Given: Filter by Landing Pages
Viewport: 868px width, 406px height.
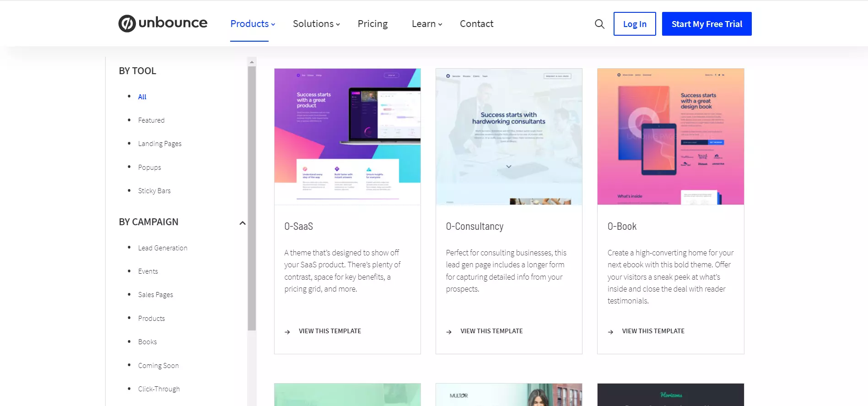Looking at the screenshot, I should click(160, 144).
